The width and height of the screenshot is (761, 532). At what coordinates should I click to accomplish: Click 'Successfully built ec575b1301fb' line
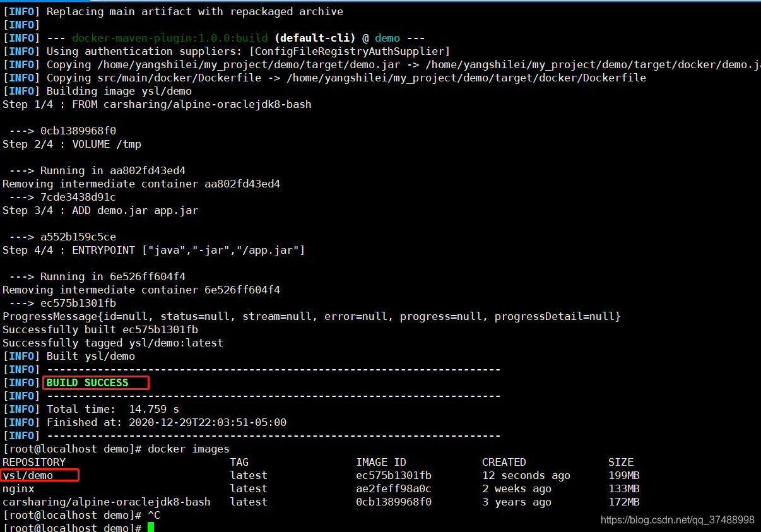100,329
